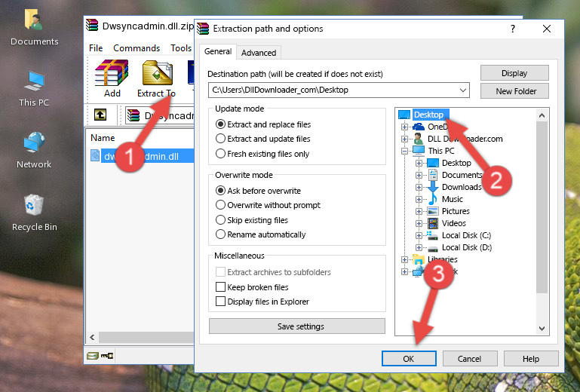This screenshot has height=392, width=580.
Task: Collapse the This PC tree node
Action: pyautogui.click(x=405, y=151)
